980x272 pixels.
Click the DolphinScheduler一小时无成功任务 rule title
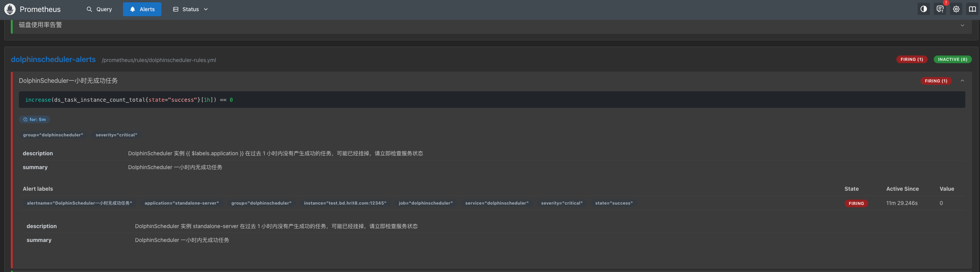pyautogui.click(x=68, y=81)
